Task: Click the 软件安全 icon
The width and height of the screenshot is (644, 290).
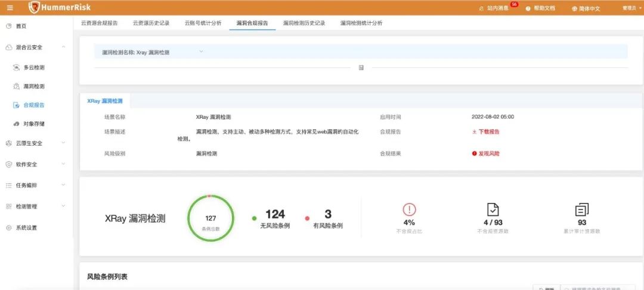Action: click(8, 164)
